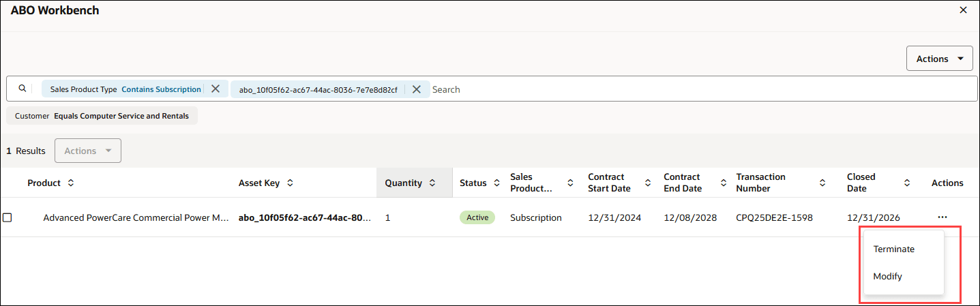
Task: Sort by the Sales Product column
Action: point(570,183)
